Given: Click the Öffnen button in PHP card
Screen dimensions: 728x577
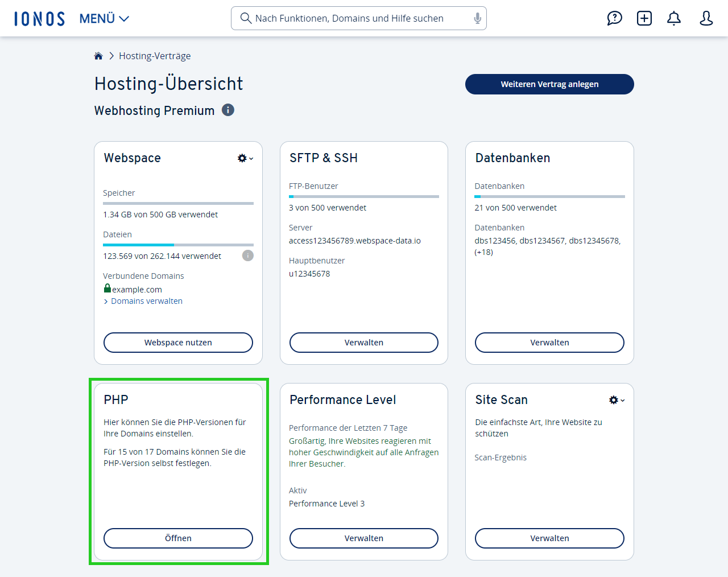Looking at the screenshot, I should (x=178, y=538).
